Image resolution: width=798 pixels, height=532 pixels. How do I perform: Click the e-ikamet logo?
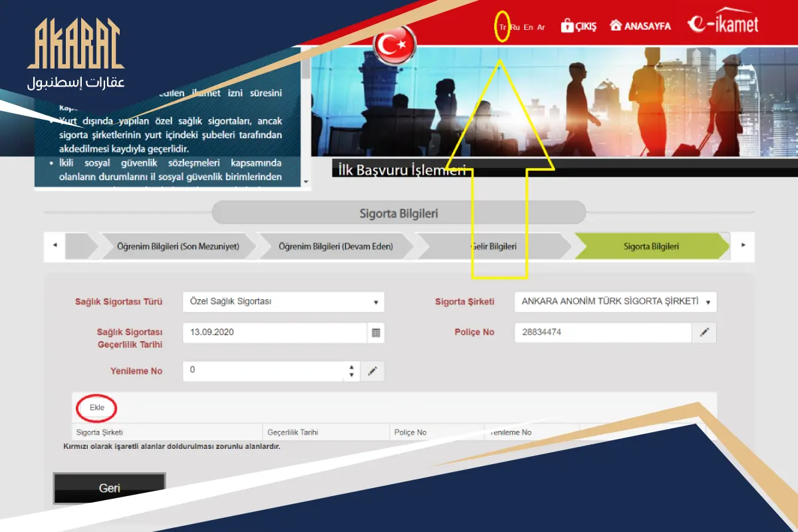723,22
